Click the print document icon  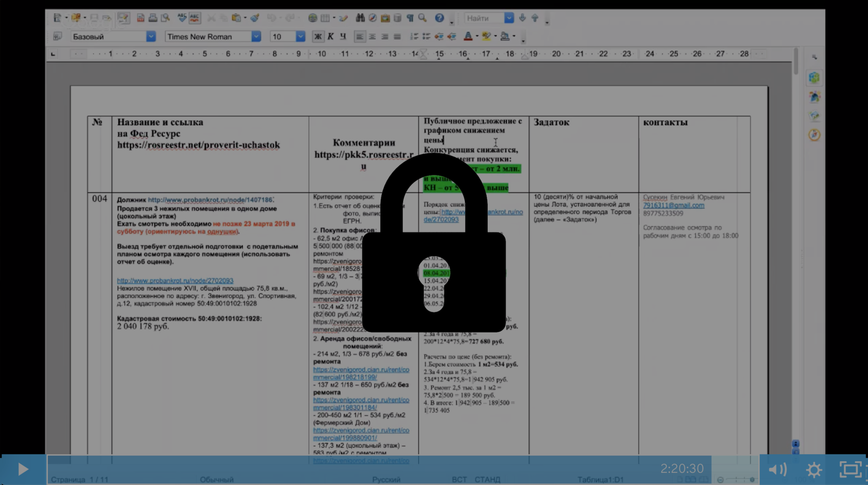pos(153,18)
